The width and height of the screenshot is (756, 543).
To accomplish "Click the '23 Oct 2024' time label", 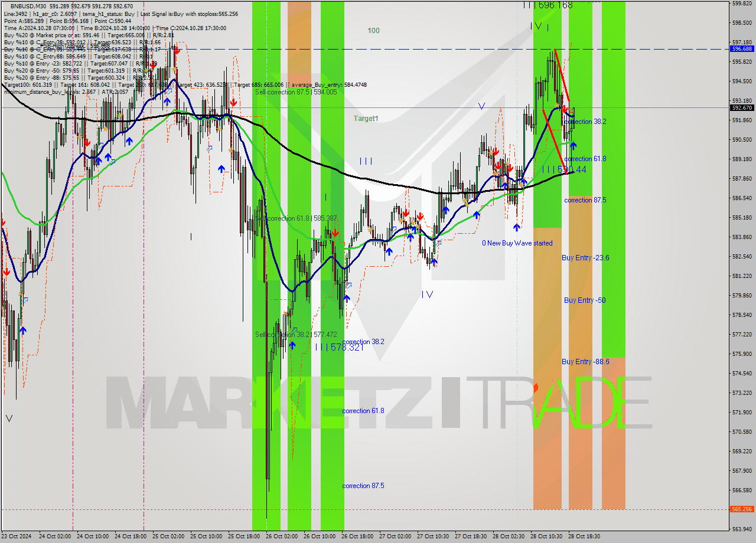I will pos(17,537).
